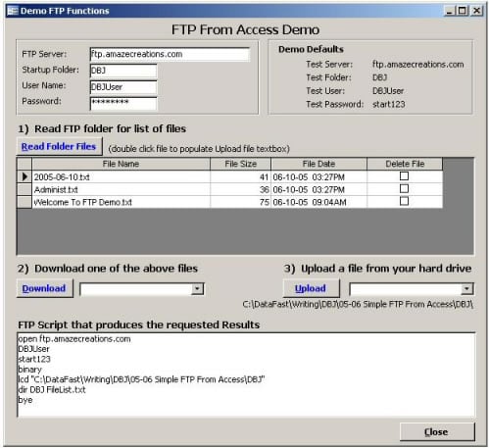Viewport: 489px width, 448px height.
Task: Check Delete File for Administ.txt
Action: 404,188
